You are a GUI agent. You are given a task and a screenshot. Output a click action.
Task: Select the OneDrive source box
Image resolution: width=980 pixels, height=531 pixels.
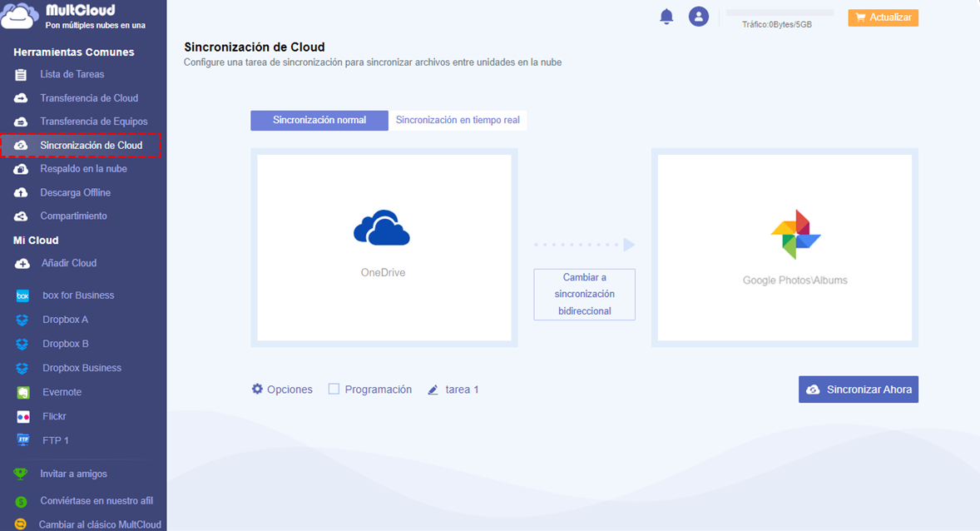[384, 248]
